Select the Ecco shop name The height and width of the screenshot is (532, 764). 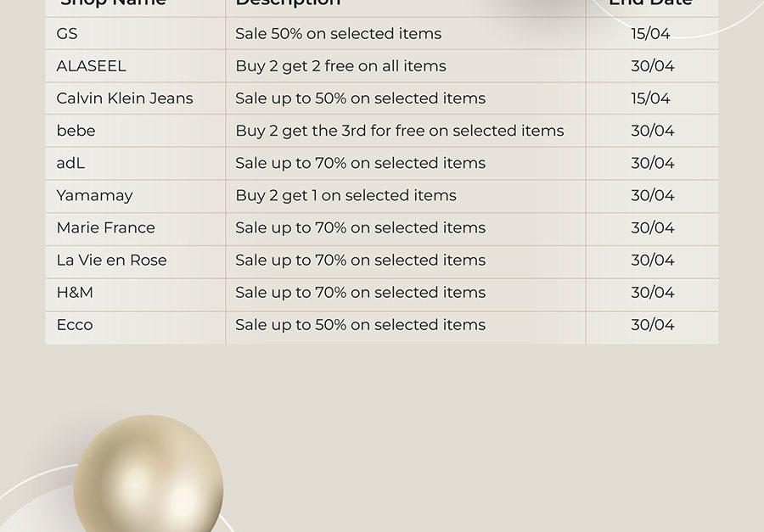[x=75, y=325]
